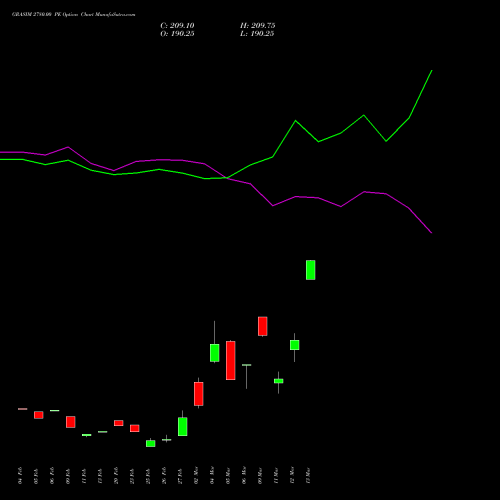Click the close value "C: 209.10"
Screen dimensions: 500x500
[x=177, y=26]
